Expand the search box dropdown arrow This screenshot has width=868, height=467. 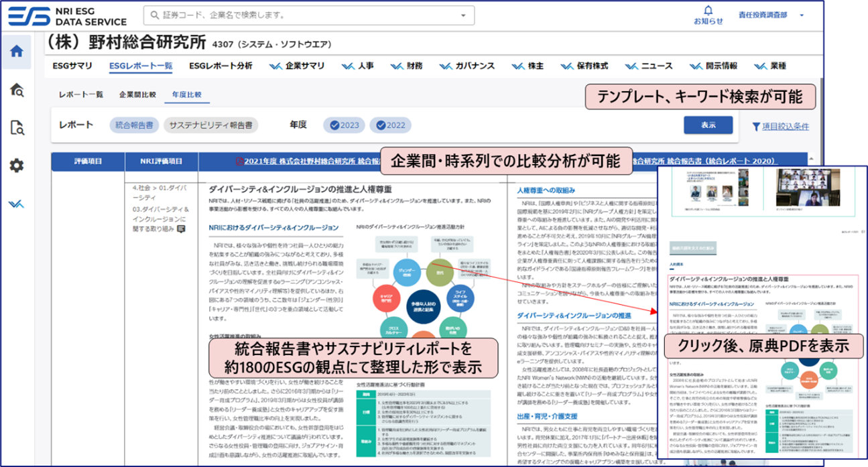462,15
